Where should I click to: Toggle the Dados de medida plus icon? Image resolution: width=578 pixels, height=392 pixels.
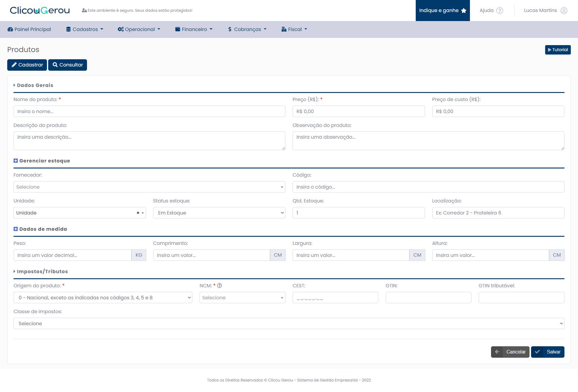[16, 229]
